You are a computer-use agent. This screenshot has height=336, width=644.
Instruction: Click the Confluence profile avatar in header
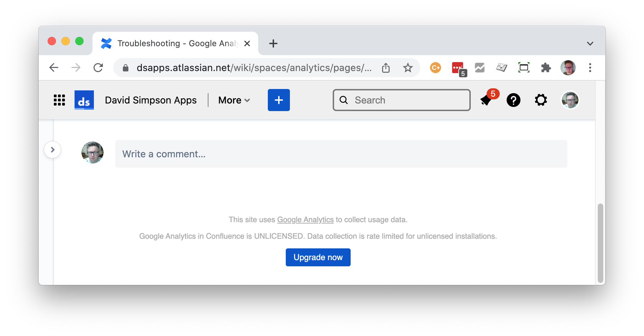[x=570, y=100]
